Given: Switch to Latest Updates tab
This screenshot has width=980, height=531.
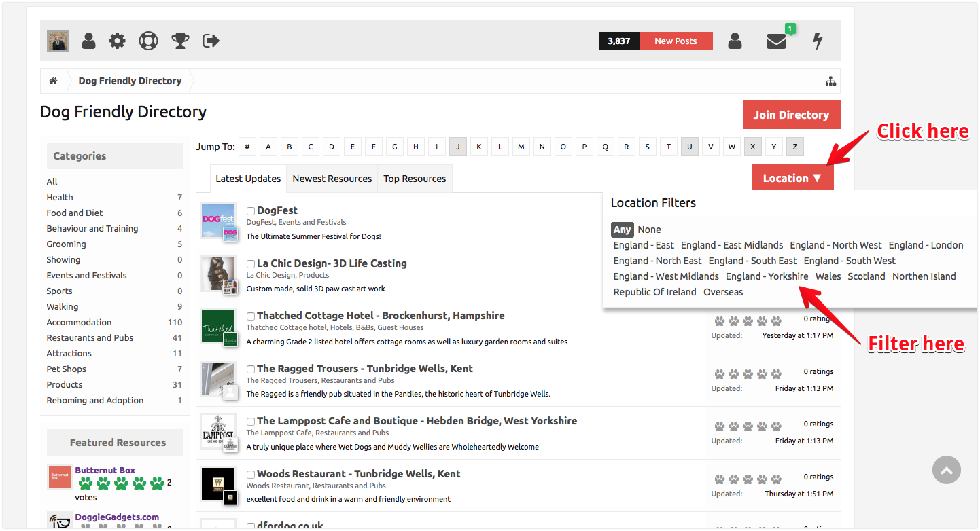Looking at the screenshot, I should click(x=248, y=179).
